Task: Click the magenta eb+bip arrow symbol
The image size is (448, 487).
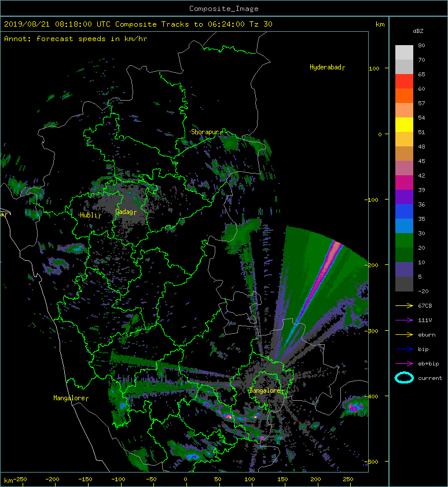Action: point(404,364)
